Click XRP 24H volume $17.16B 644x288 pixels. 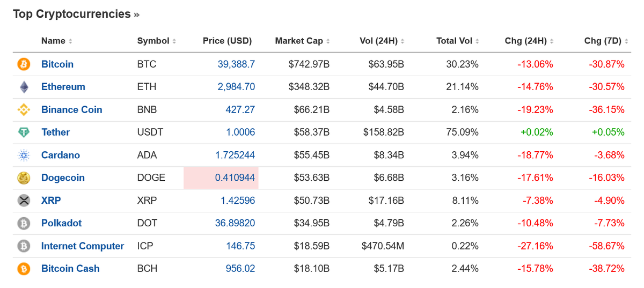click(386, 201)
